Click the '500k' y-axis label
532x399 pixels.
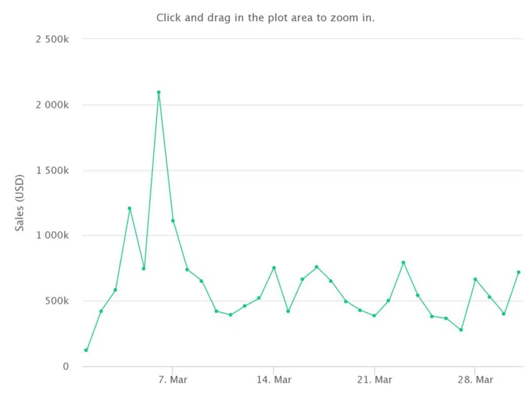click(x=57, y=301)
